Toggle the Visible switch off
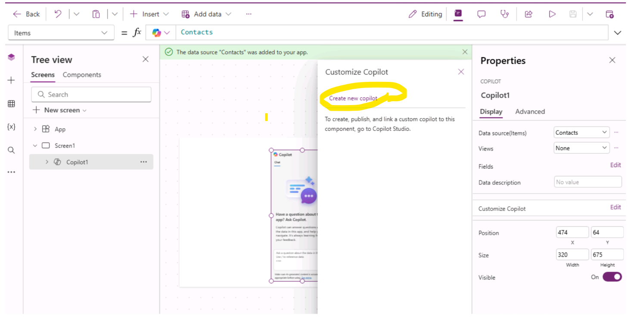 click(x=612, y=277)
